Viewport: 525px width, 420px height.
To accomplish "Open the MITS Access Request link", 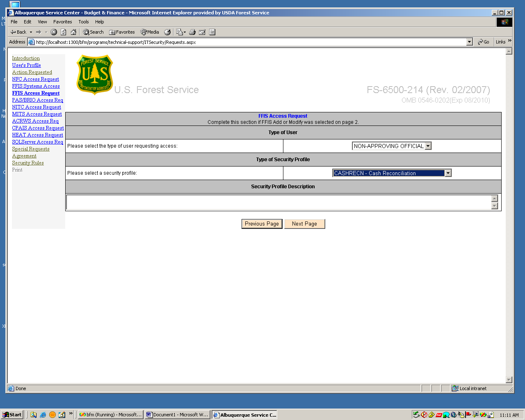I will click(x=37, y=114).
